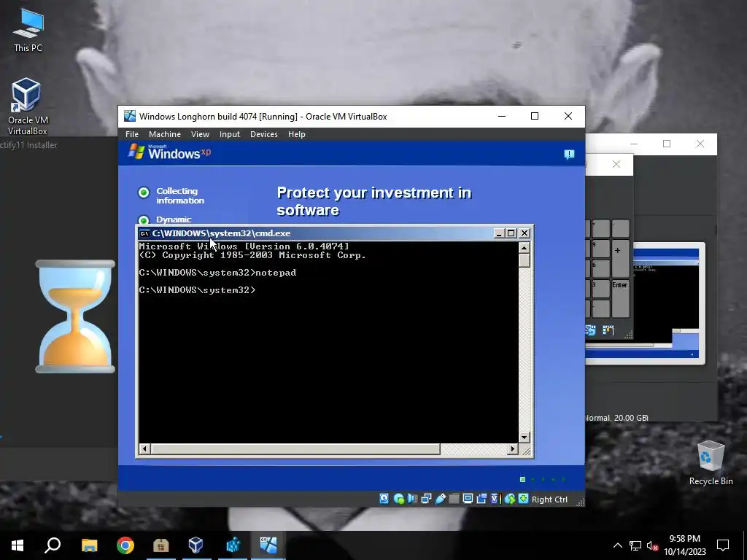
Task: Open the recording indicator icon in status bar
Action: (x=481, y=499)
